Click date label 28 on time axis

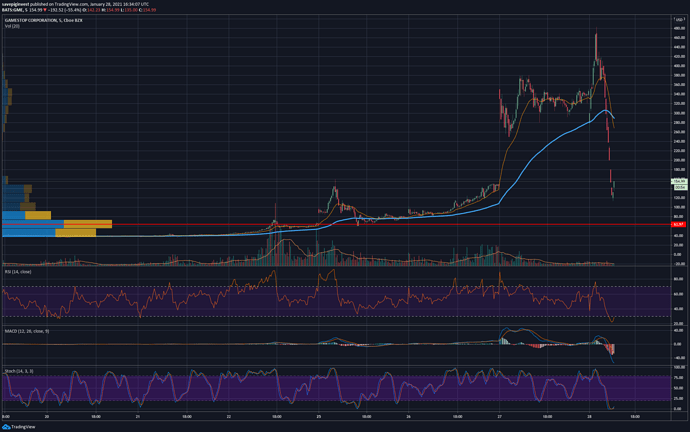pos(590,416)
